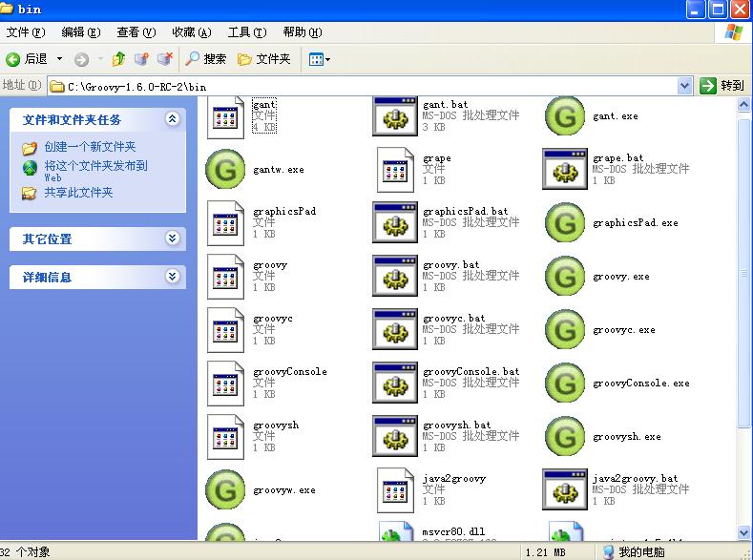This screenshot has height=560, width=753.
Task: Click the Forward navigation arrow
Action: point(82,59)
